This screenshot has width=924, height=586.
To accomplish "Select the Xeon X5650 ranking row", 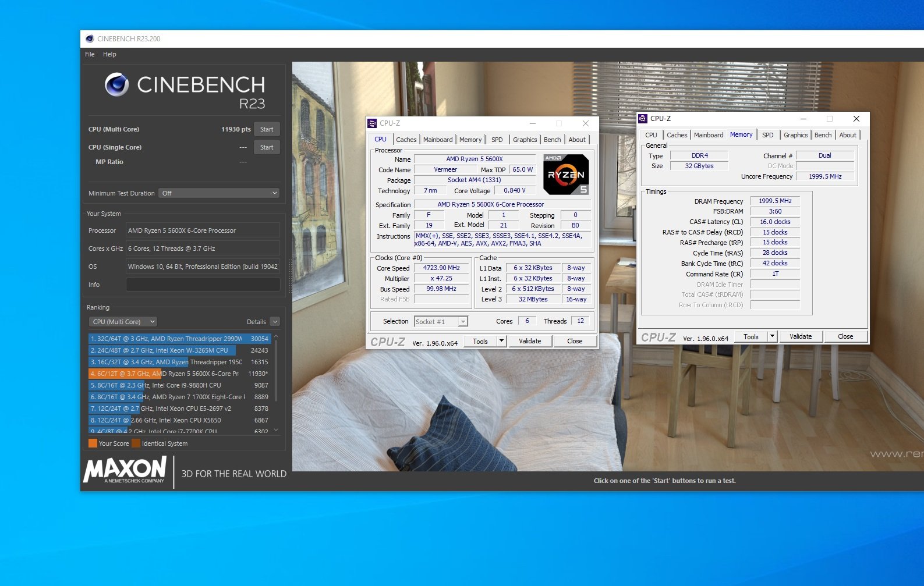I will coord(179,420).
